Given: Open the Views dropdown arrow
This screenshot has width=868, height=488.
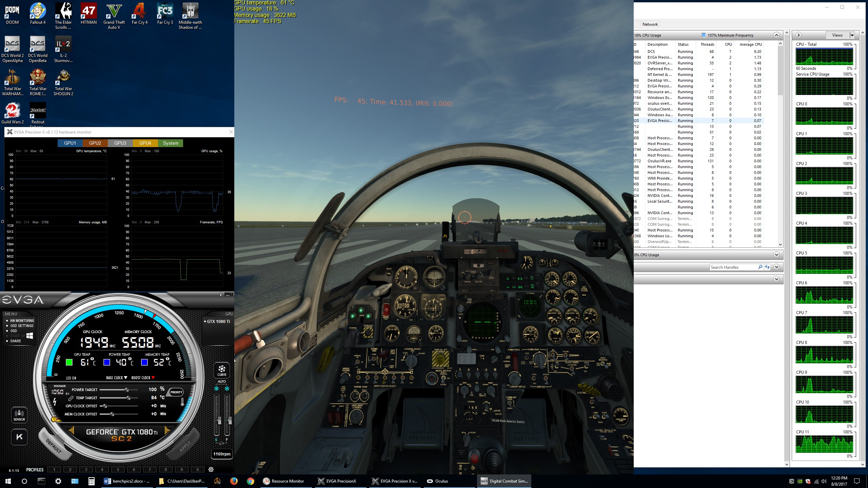Looking at the screenshot, I should tap(852, 35).
